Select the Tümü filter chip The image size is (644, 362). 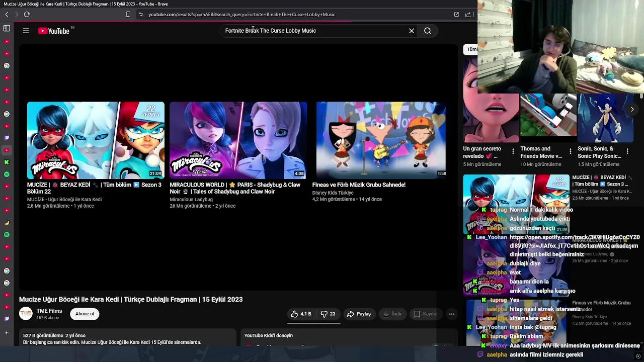pyautogui.click(x=471, y=49)
